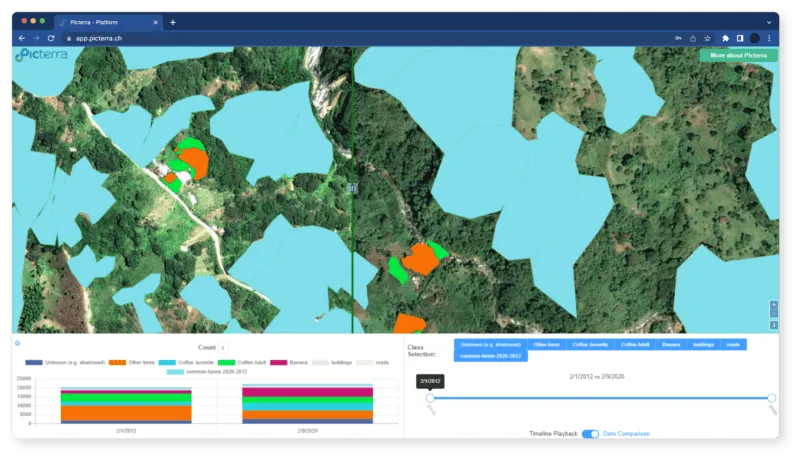Click the swipe comparison handle on the map divider
This screenshot has width=800, height=459.
[352, 188]
